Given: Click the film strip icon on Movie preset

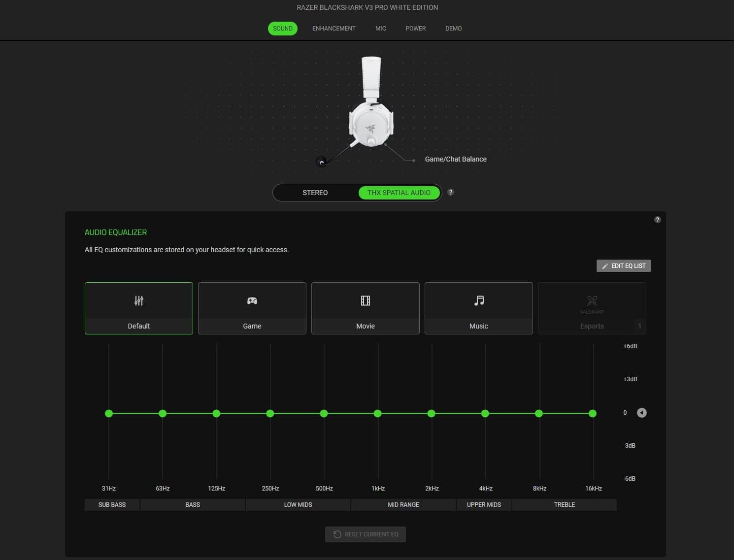Looking at the screenshot, I should coord(366,300).
